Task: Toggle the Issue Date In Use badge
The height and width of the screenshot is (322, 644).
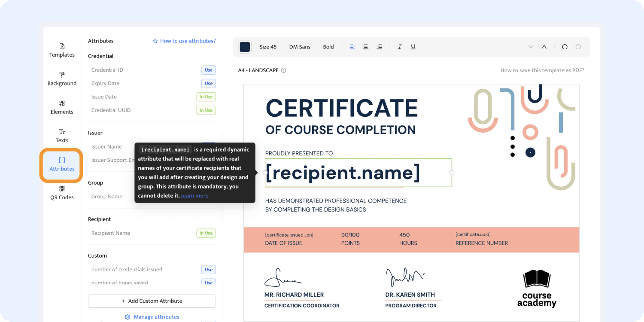Action: point(206,97)
